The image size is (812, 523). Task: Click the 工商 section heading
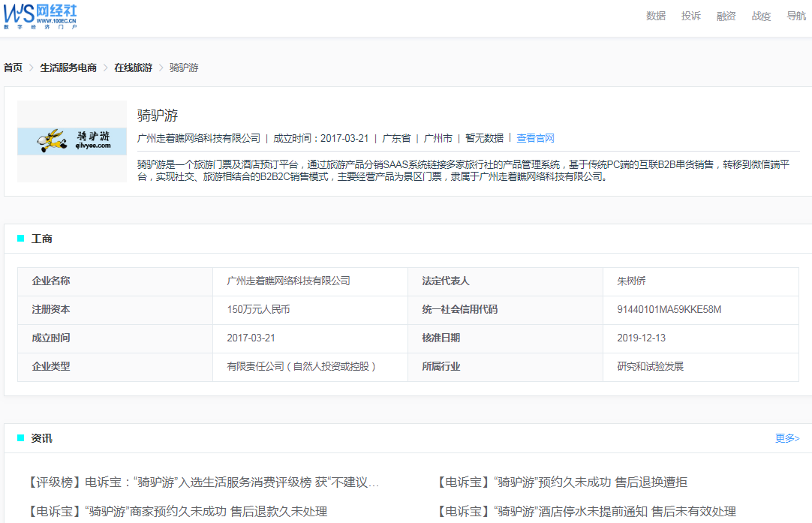click(41, 239)
